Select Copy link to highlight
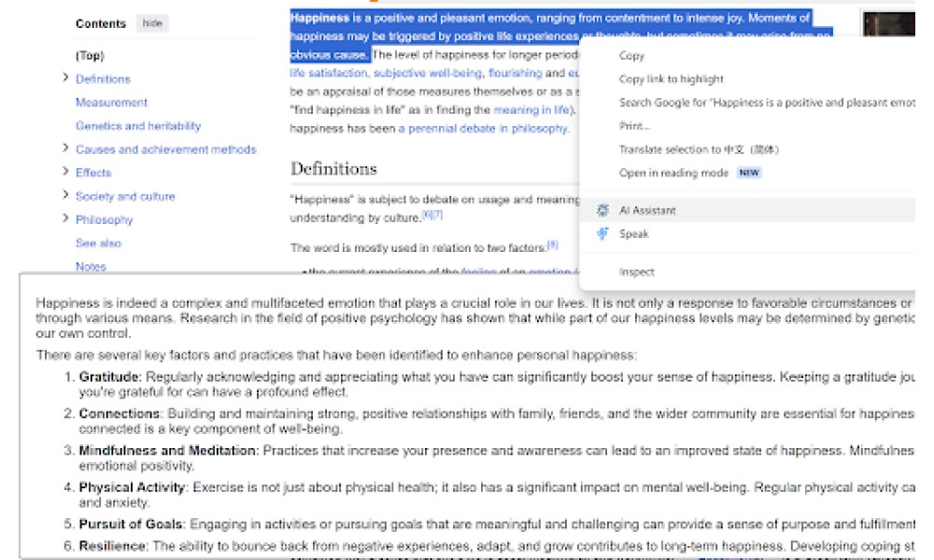This screenshot has height=560, width=934. tap(671, 79)
